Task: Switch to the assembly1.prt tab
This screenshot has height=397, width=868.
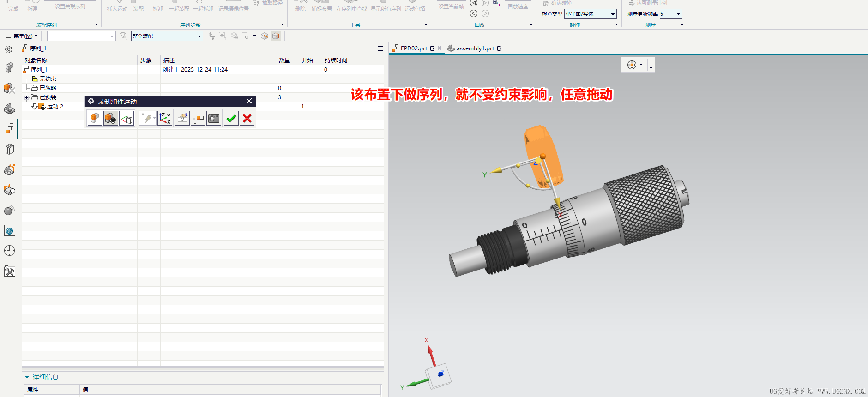Action: point(475,48)
